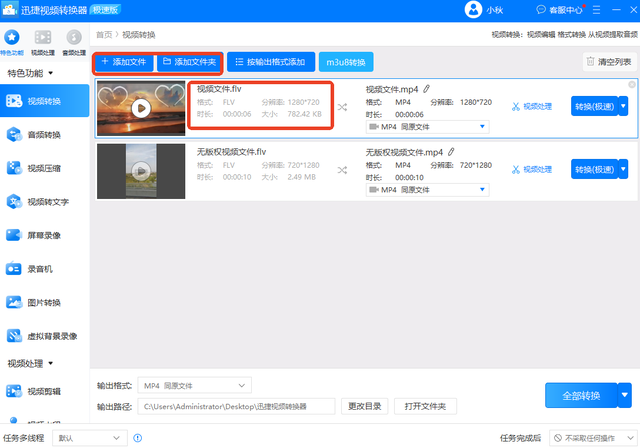Open 图片转换 in the sidebar
The image size is (640, 448).
tap(44, 302)
